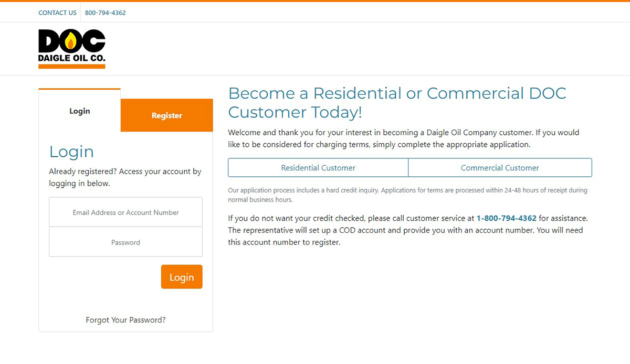Click the orange Login button
Screen dimensions: 630x364
click(182, 277)
